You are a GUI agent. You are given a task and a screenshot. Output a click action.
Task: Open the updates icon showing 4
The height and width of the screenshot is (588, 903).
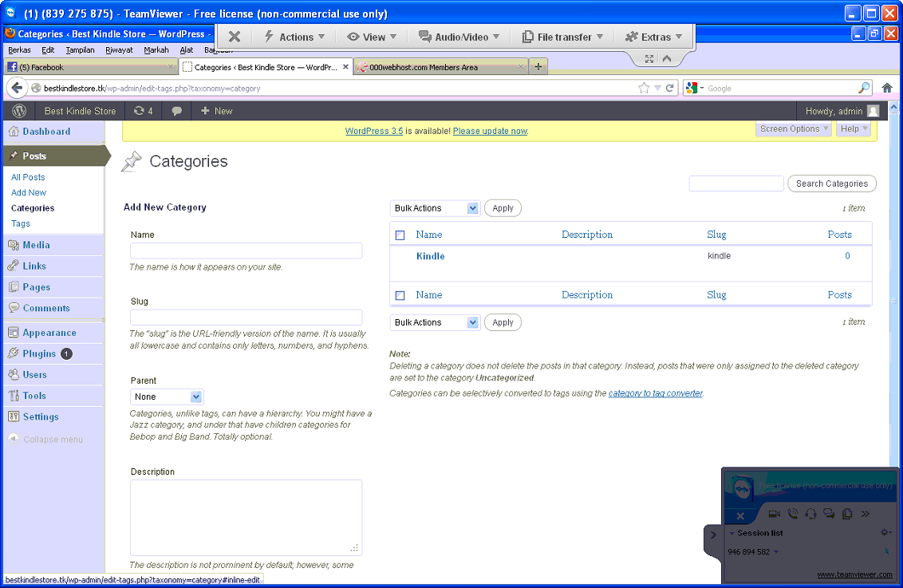pos(144,111)
